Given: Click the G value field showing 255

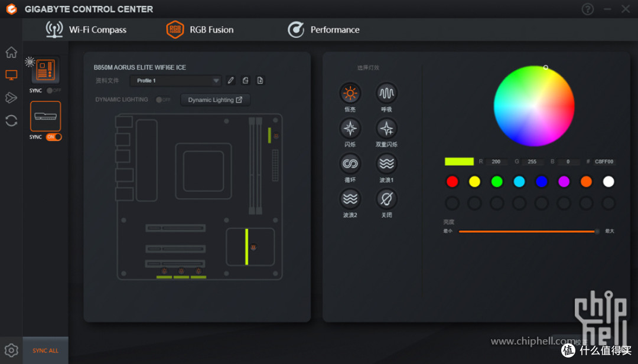Looking at the screenshot, I should coord(532,162).
